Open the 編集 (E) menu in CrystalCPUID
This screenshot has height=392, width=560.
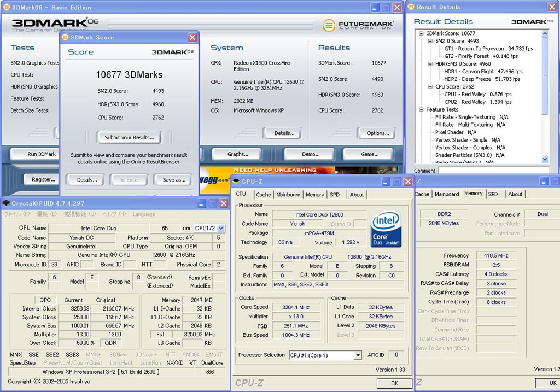click(x=47, y=214)
